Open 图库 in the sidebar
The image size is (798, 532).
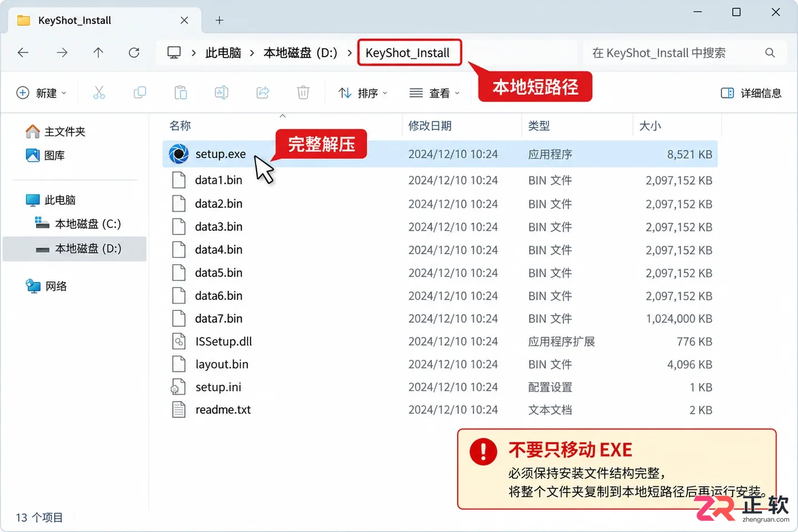pyautogui.click(x=45, y=156)
